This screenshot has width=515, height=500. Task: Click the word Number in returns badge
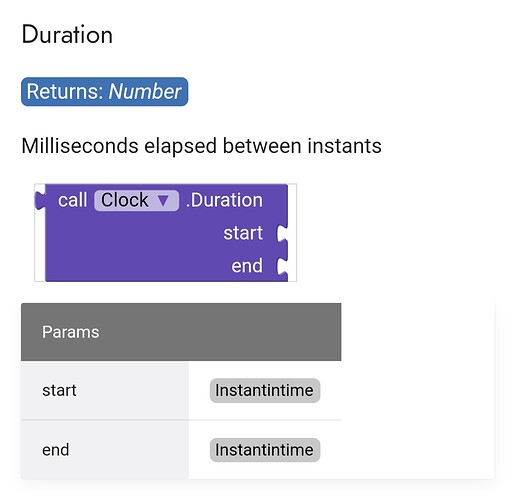(x=145, y=92)
